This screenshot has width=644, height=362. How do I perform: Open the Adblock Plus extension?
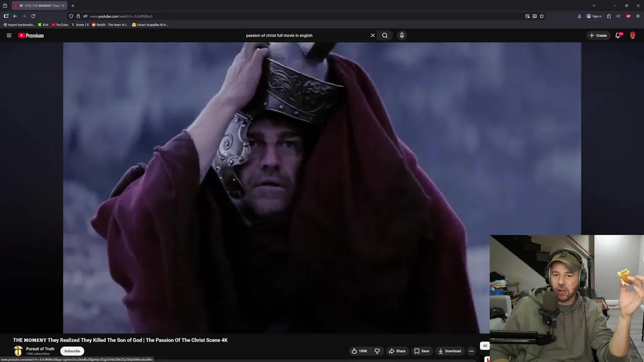(x=628, y=16)
